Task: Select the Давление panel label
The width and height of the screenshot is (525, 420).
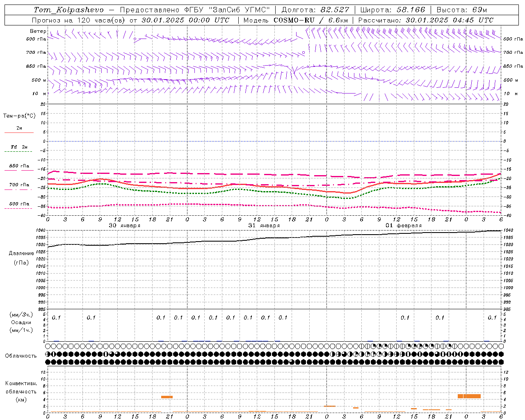Action: point(21,253)
